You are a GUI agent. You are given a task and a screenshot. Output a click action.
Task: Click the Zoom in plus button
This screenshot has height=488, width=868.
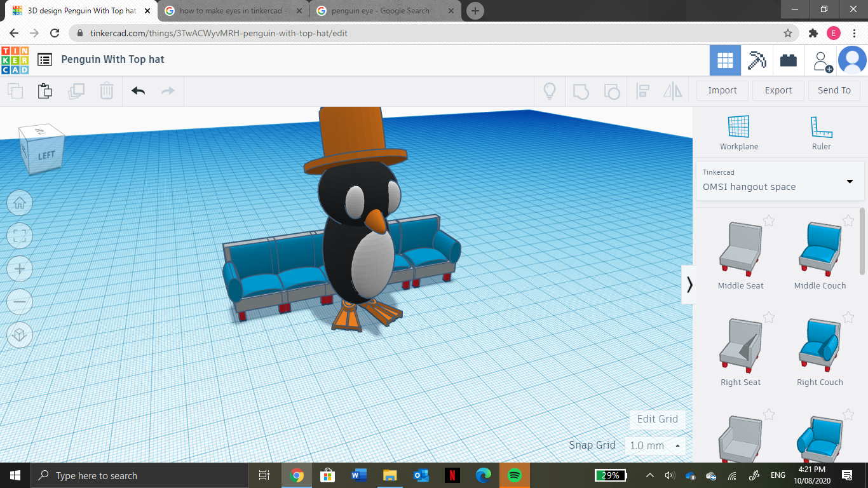pyautogui.click(x=20, y=269)
